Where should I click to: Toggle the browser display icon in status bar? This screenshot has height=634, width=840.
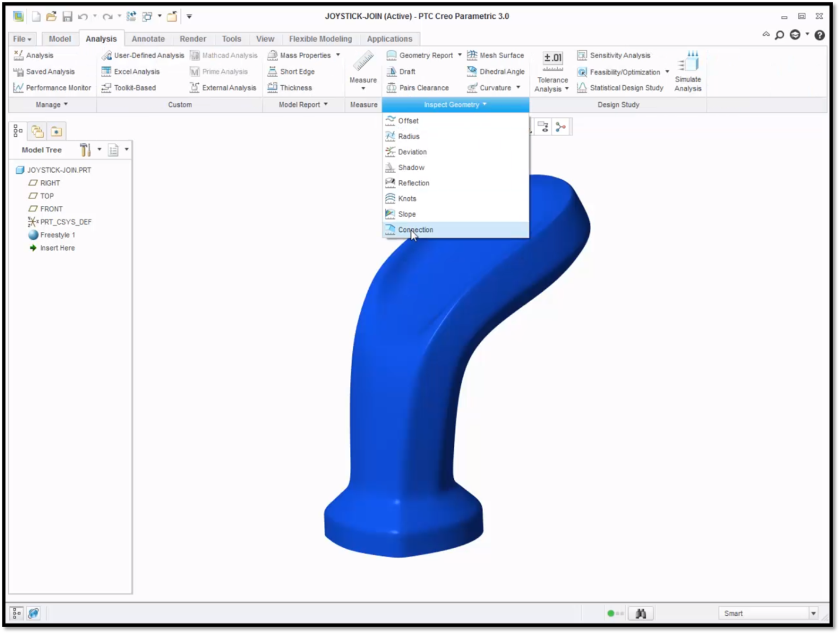click(x=33, y=613)
